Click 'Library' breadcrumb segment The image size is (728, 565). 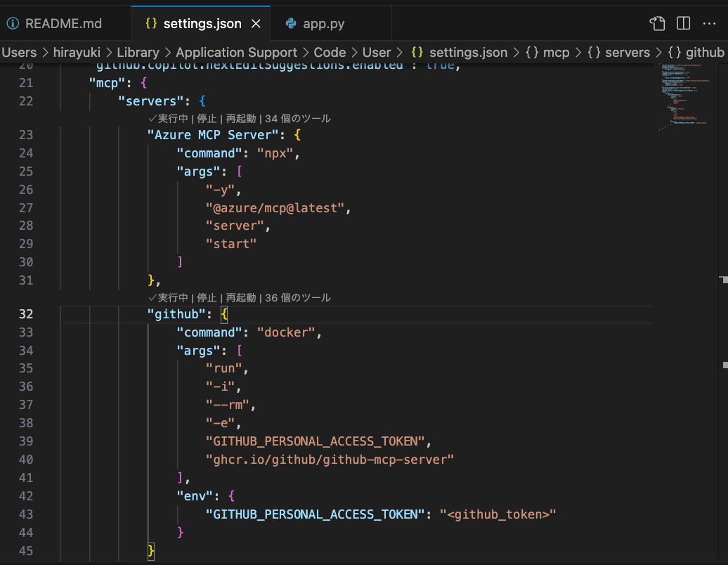click(138, 53)
